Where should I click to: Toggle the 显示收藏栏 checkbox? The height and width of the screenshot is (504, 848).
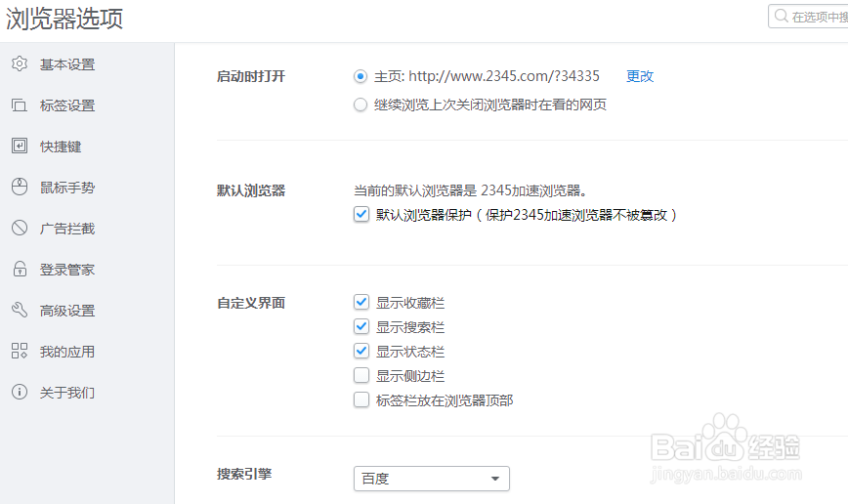pyautogui.click(x=361, y=302)
